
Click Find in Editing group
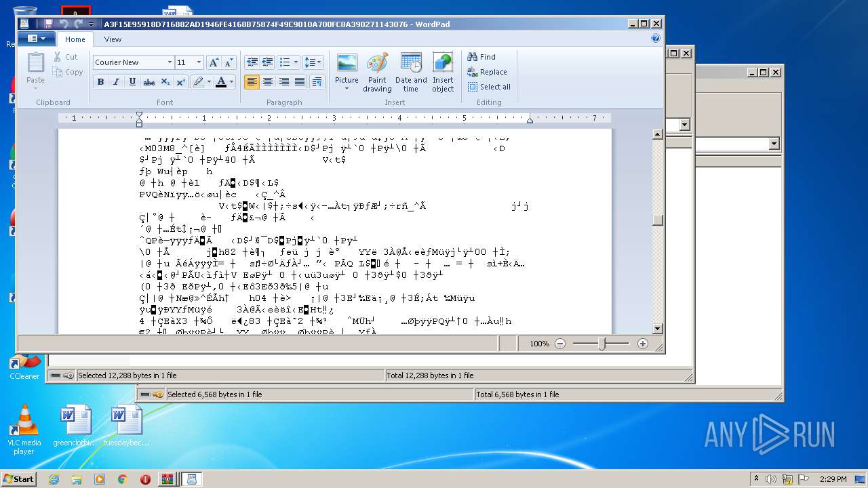(x=481, y=57)
